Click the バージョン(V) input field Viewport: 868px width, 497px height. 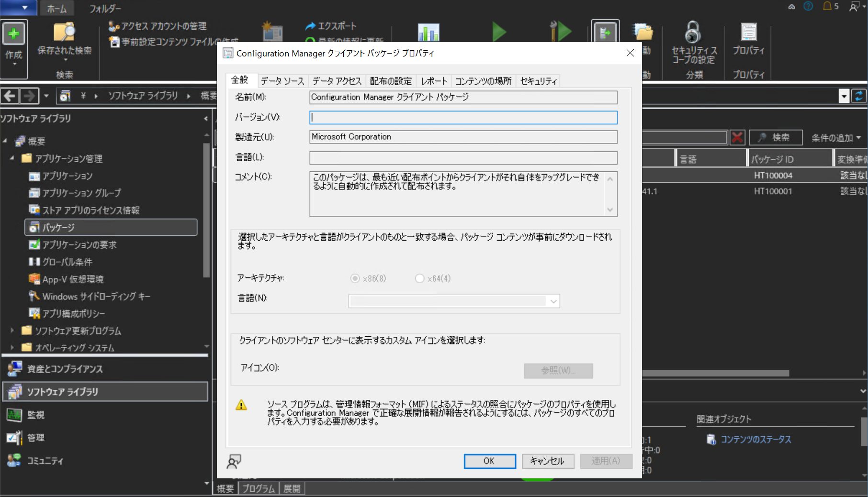pyautogui.click(x=463, y=118)
